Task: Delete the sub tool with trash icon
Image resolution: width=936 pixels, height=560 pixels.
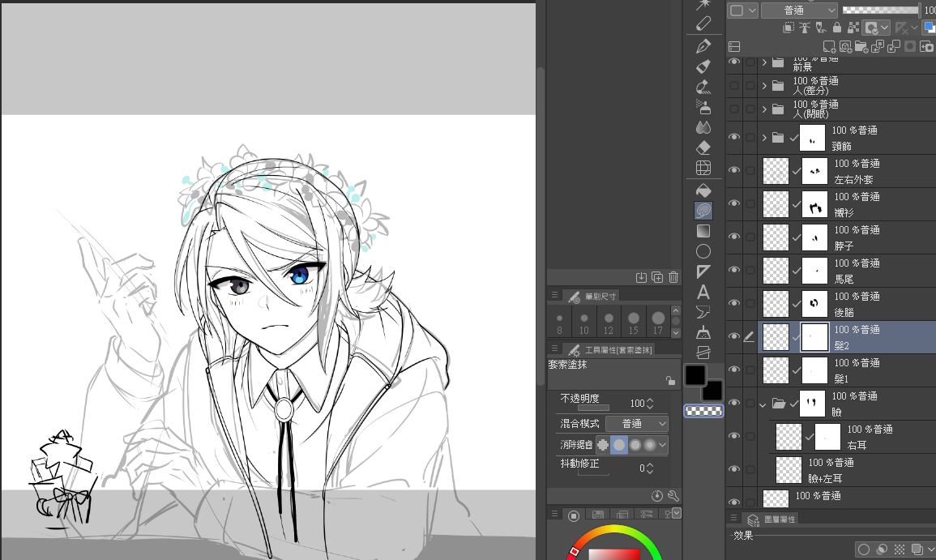Action: pos(673,277)
